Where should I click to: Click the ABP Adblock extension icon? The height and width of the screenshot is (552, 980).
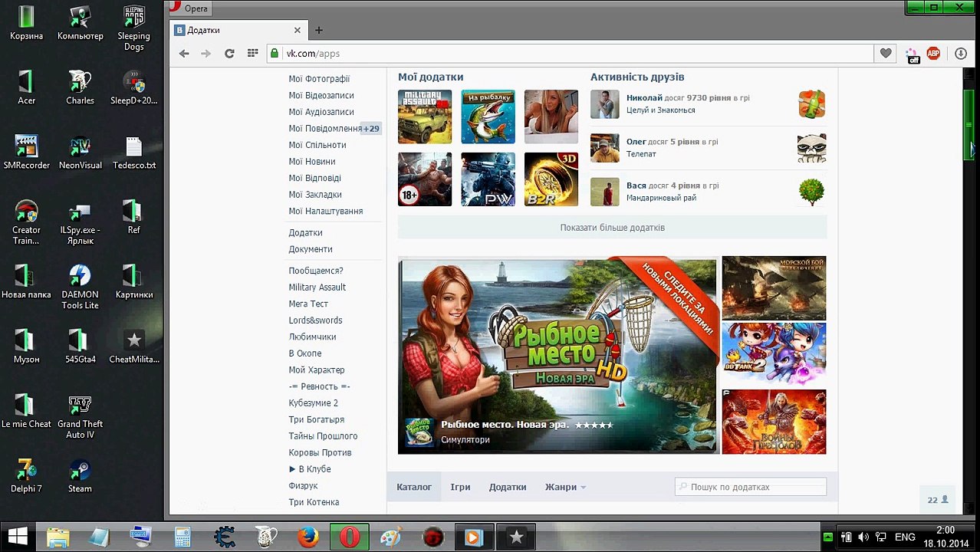click(x=933, y=54)
